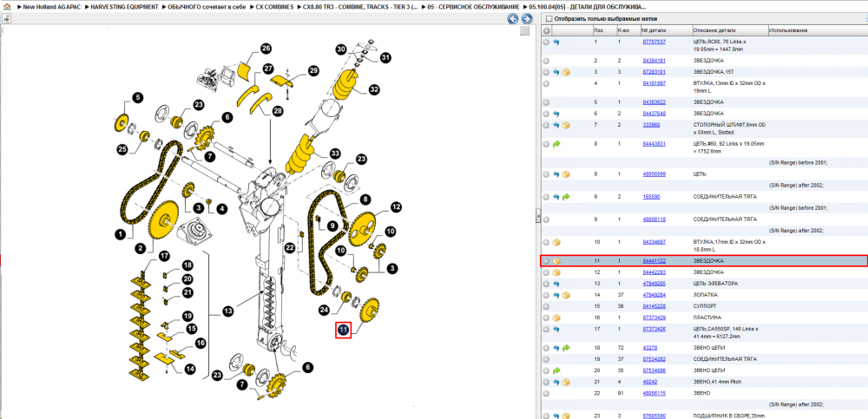
Task: Go to the home page icon
Action: click(7, 7)
